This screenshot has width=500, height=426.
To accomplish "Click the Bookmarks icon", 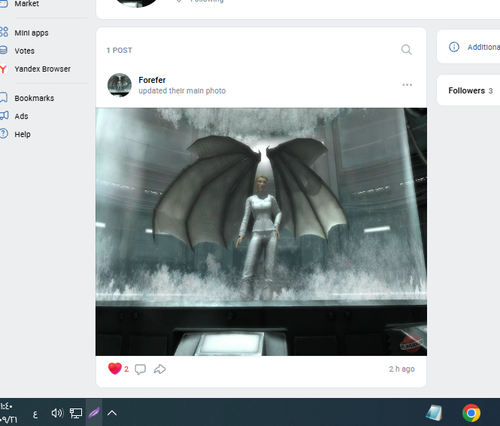I will (3, 98).
